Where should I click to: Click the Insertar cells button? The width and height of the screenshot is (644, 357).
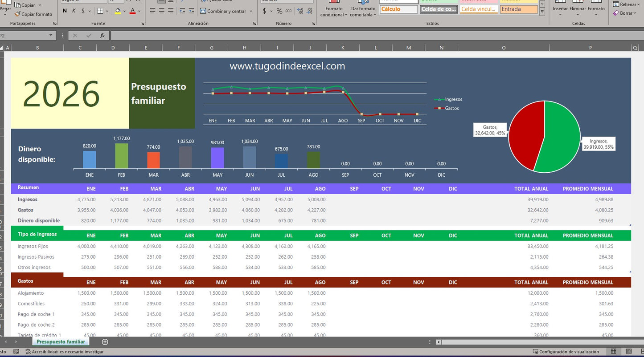(560, 9)
